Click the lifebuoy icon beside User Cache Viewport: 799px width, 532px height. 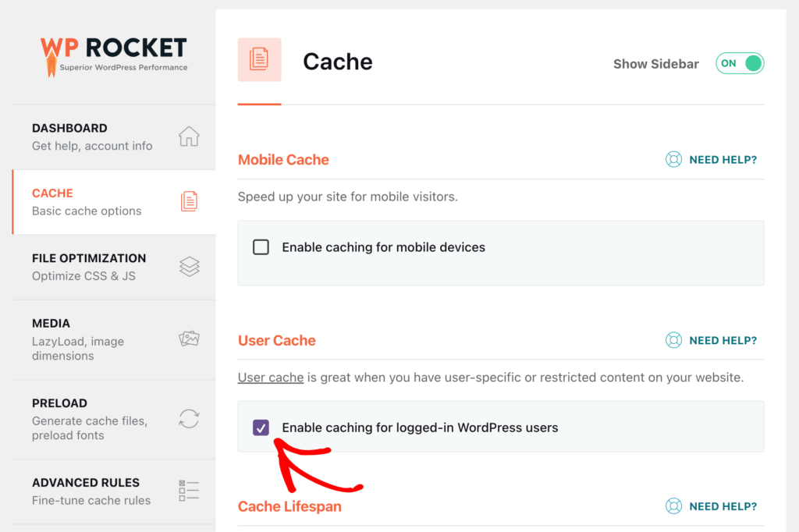click(673, 340)
